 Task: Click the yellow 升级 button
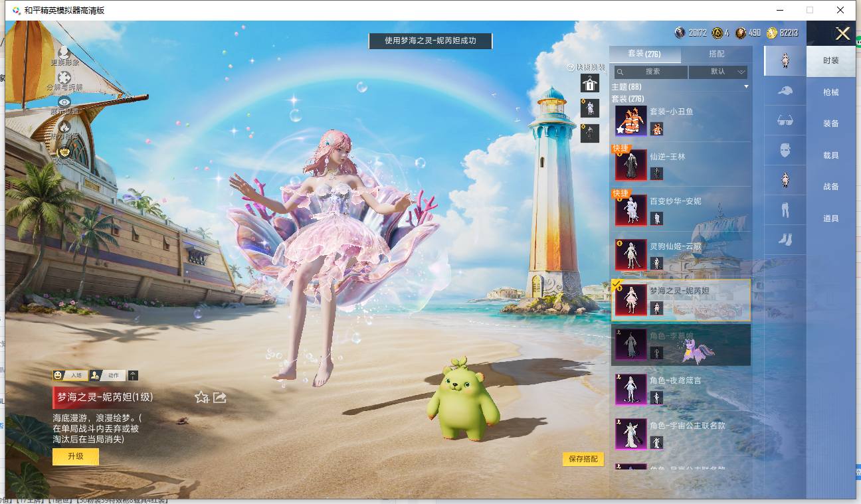76,456
